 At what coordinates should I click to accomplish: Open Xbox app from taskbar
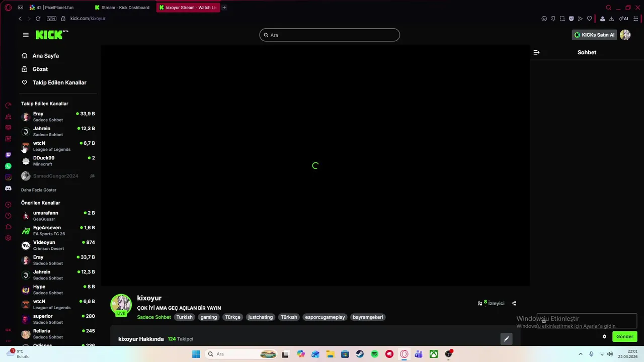pos(433,354)
